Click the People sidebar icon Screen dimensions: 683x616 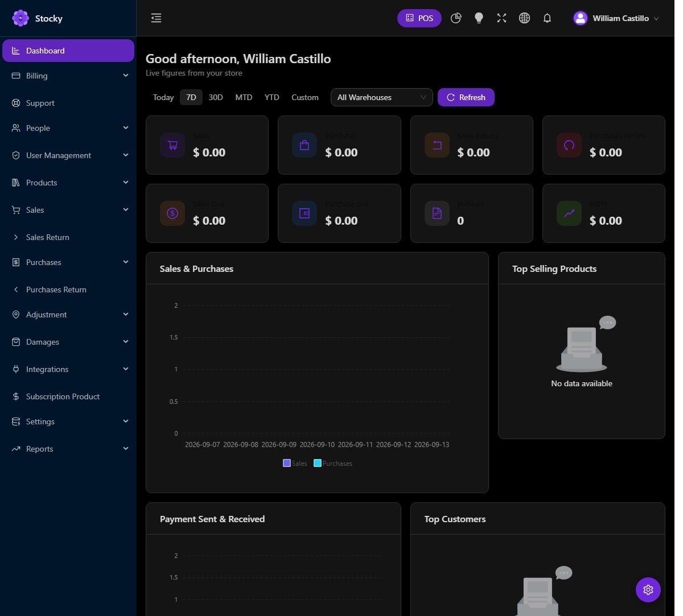pos(16,128)
